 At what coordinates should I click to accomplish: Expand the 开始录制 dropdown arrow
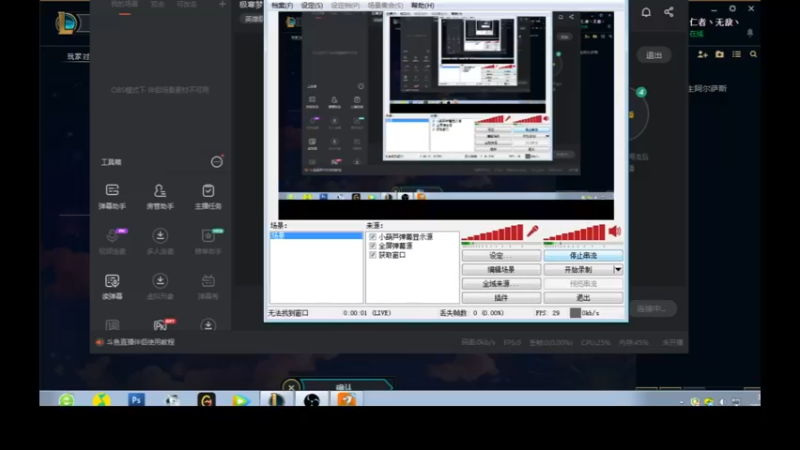point(618,269)
